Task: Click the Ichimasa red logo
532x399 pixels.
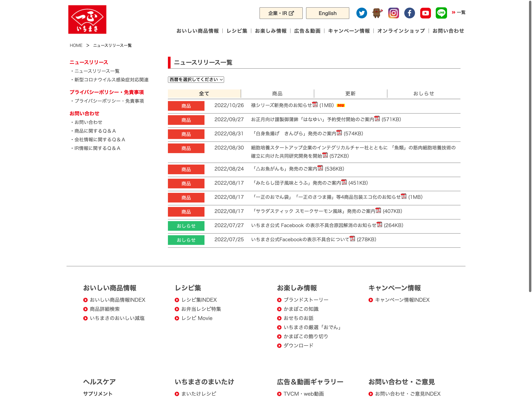Action: point(87,19)
